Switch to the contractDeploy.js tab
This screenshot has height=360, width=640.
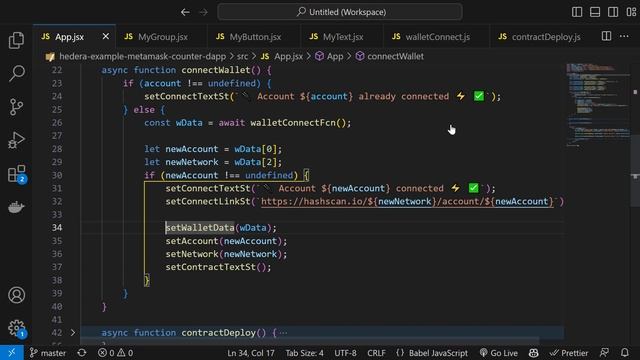[543, 37]
